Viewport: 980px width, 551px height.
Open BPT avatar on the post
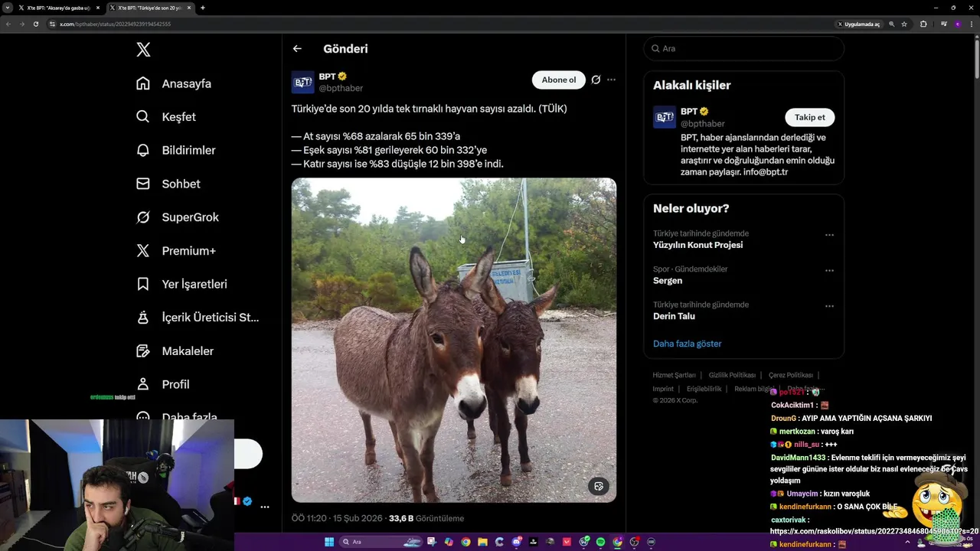[x=303, y=82]
